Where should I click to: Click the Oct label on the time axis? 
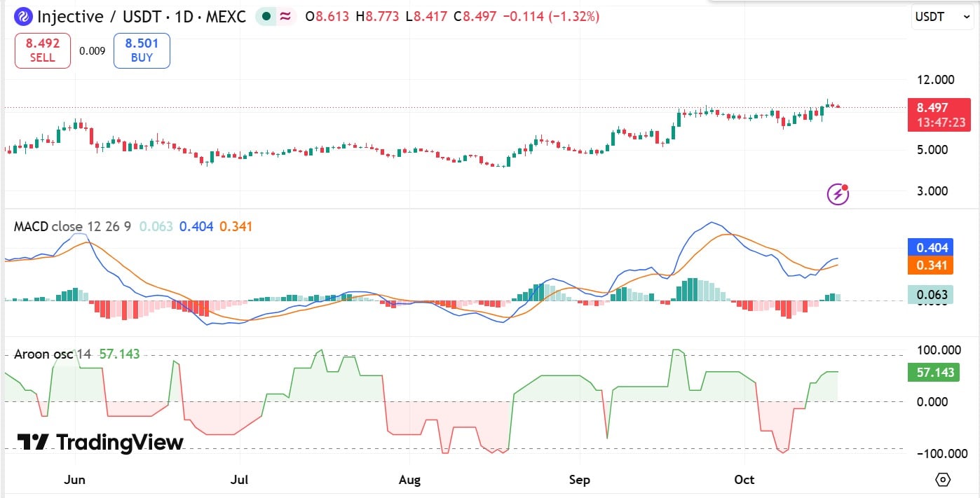point(744,480)
